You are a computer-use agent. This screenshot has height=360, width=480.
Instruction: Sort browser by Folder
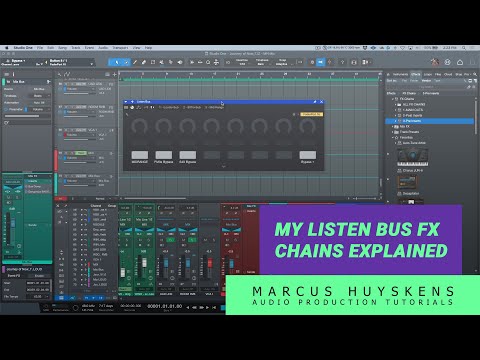(414, 81)
